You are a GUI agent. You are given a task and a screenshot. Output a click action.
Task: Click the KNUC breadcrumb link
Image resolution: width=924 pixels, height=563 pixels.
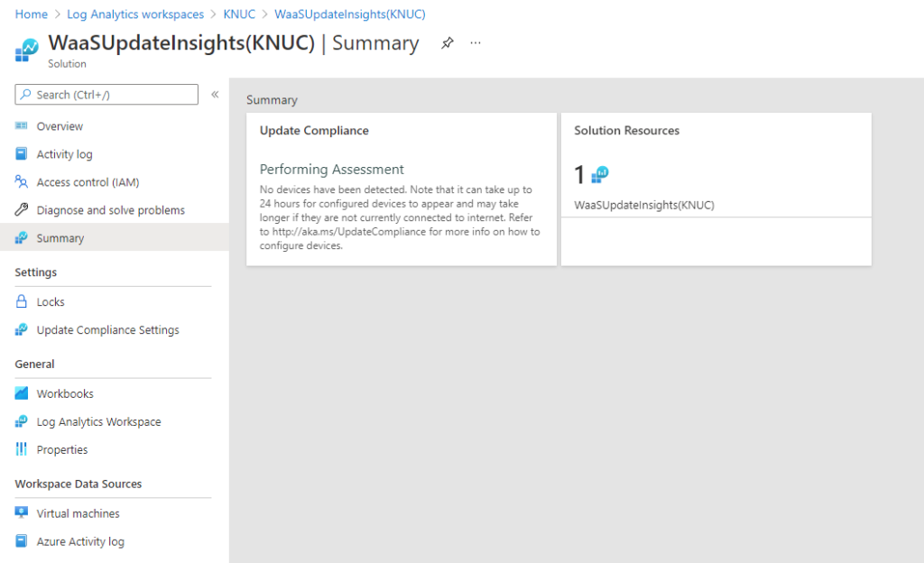(239, 14)
